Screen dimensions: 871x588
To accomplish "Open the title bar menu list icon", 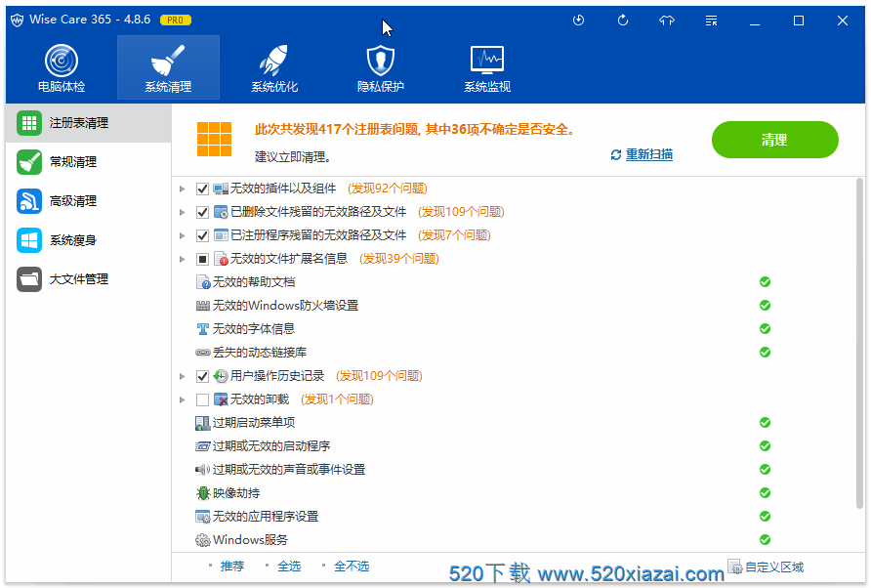I will click(x=711, y=21).
